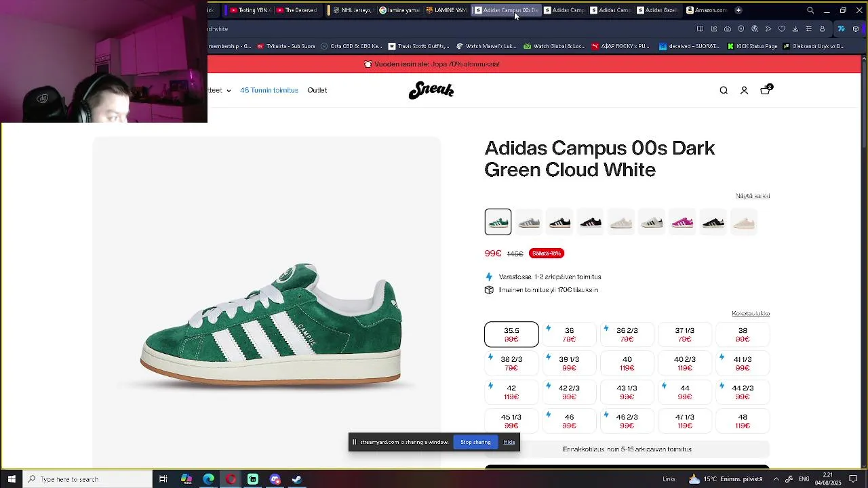Click the heart icon in the address bar
The image size is (868, 488).
782,28
